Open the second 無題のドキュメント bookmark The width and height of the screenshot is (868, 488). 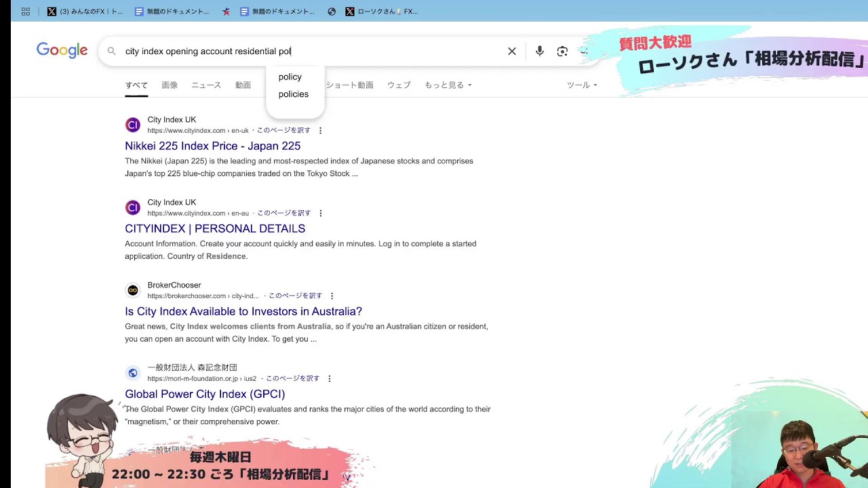click(277, 12)
